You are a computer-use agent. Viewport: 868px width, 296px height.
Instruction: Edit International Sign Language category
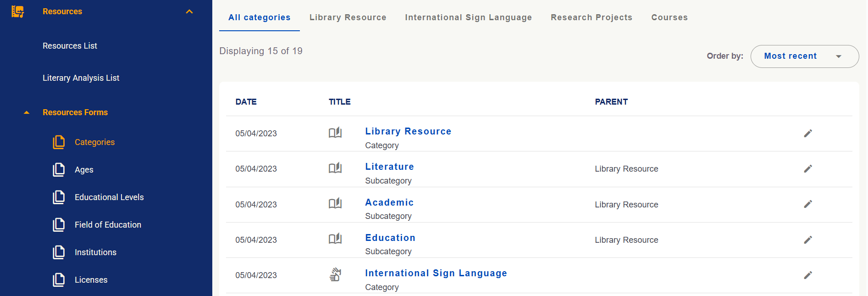click(x=808, y=275)
